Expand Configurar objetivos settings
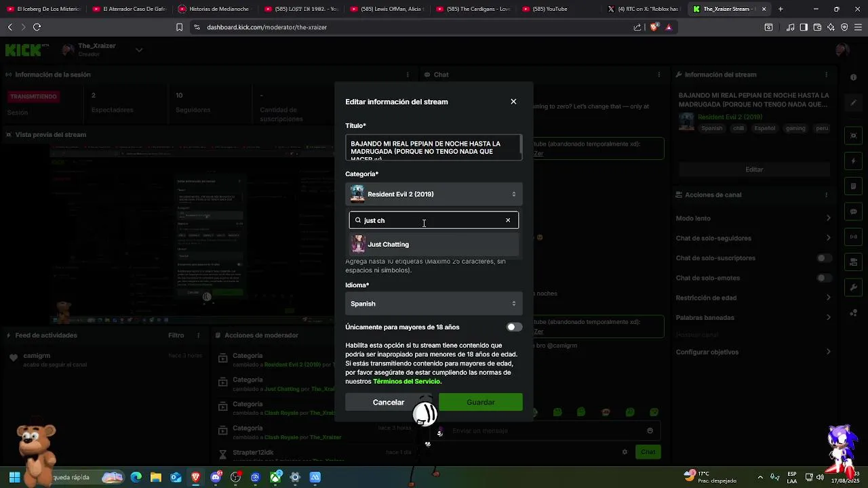Screen dimensions: 868x488 coord(828,352)
